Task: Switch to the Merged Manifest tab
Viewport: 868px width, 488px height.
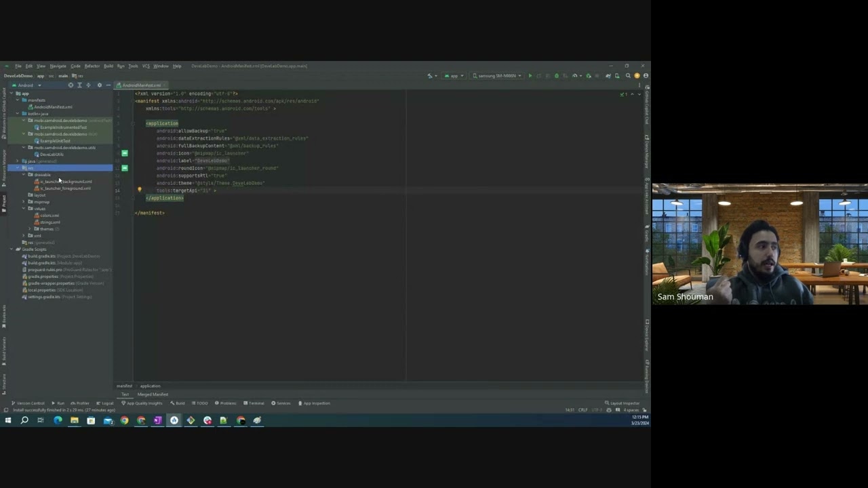Action: point(153,394)
